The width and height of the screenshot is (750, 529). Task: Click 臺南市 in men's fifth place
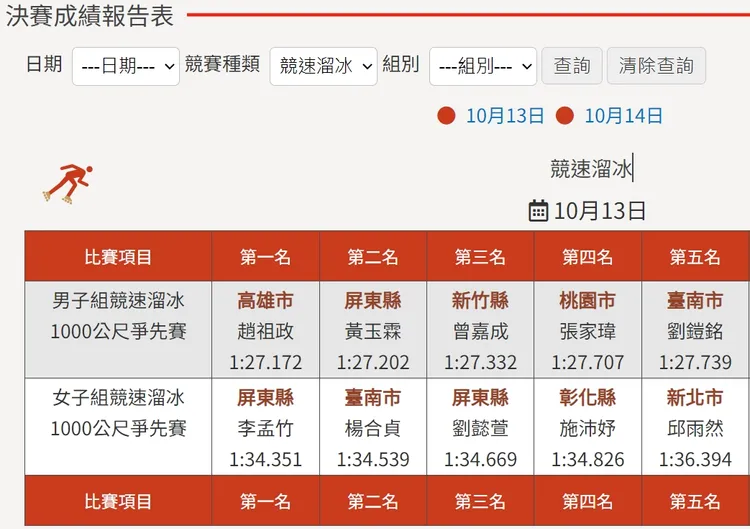[x=695, y=301]
